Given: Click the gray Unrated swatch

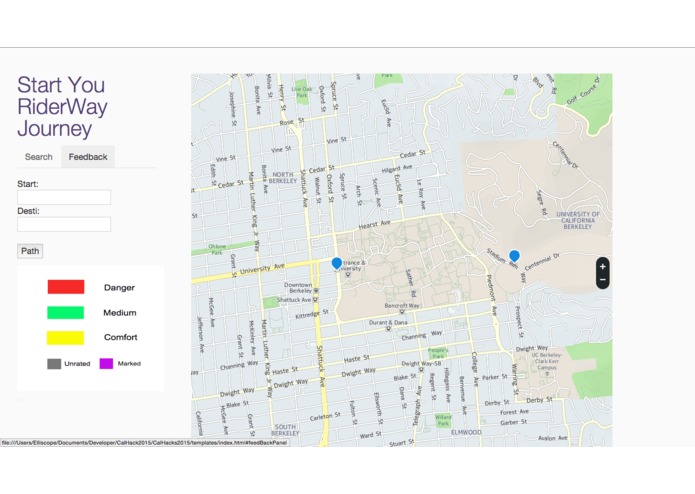Looking at the screenshot, I should 54,364.
